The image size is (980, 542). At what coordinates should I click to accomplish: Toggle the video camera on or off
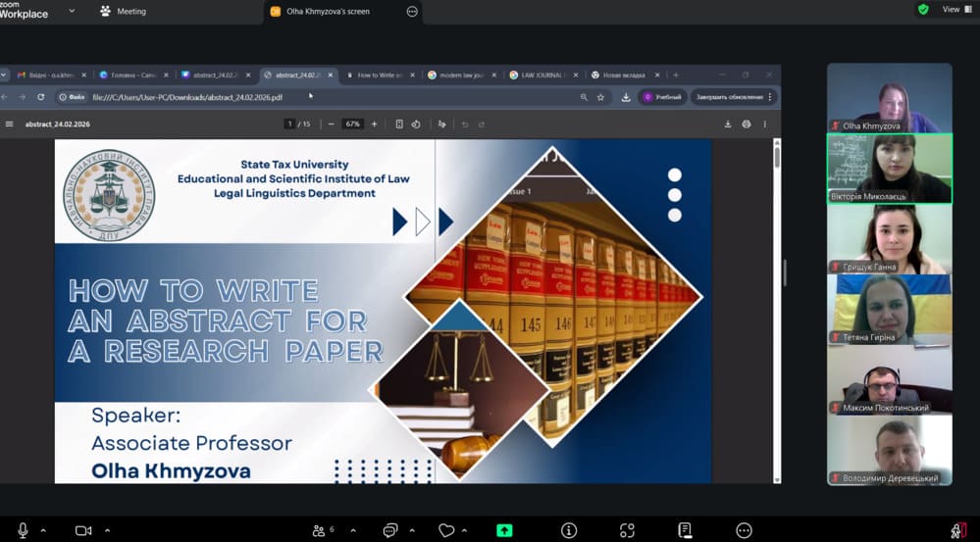click(83, 530)
